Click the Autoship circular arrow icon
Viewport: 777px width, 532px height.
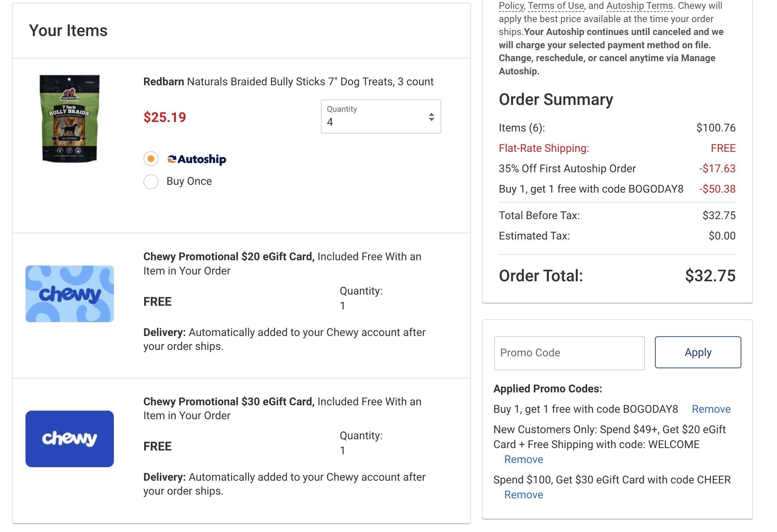(x=173, y=159)
